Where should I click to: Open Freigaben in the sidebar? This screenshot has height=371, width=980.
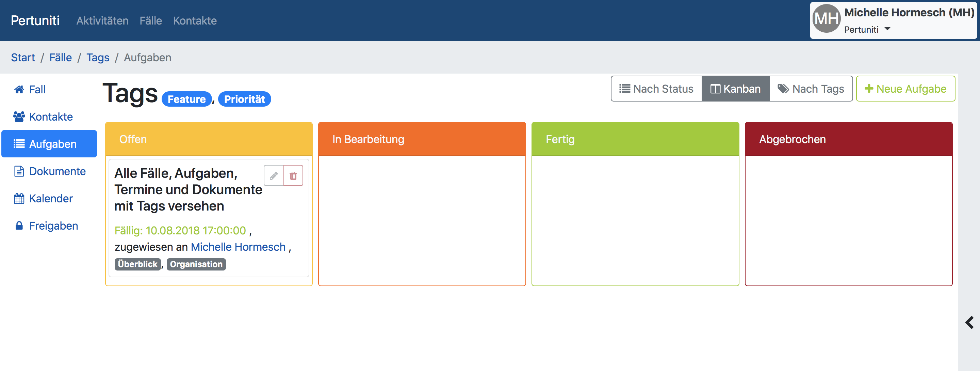click(x=49, y=226)
